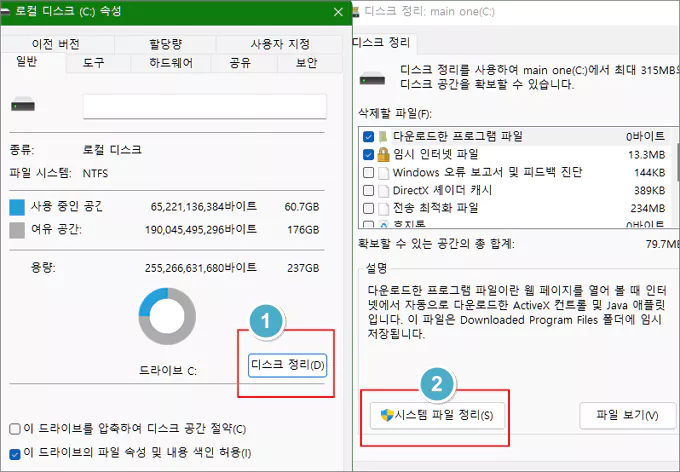Viewport: 680px width, 472px height.
Task: Click the lock icon of 임시 인터넷 파일
Action: [x=383, y=154]
